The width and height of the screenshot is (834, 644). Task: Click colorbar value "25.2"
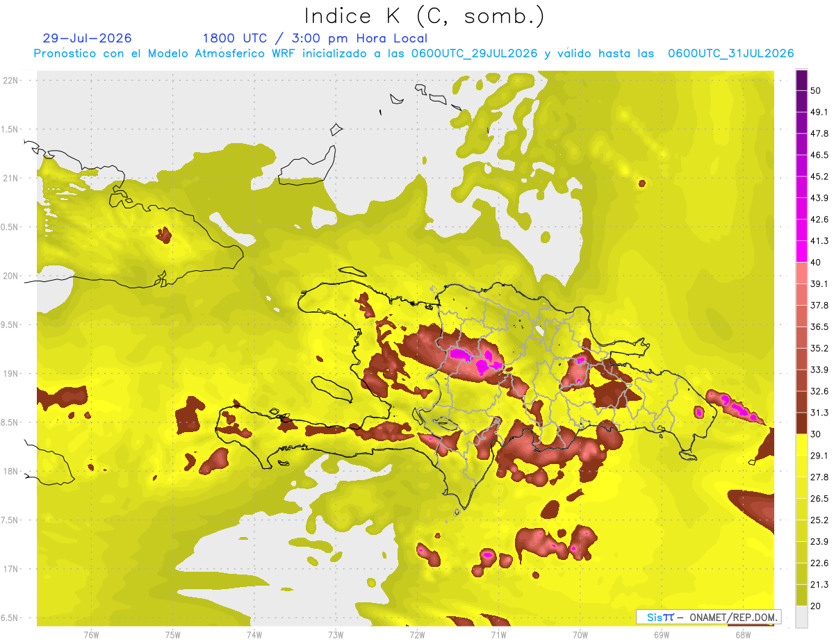click(x=819, y=520)
